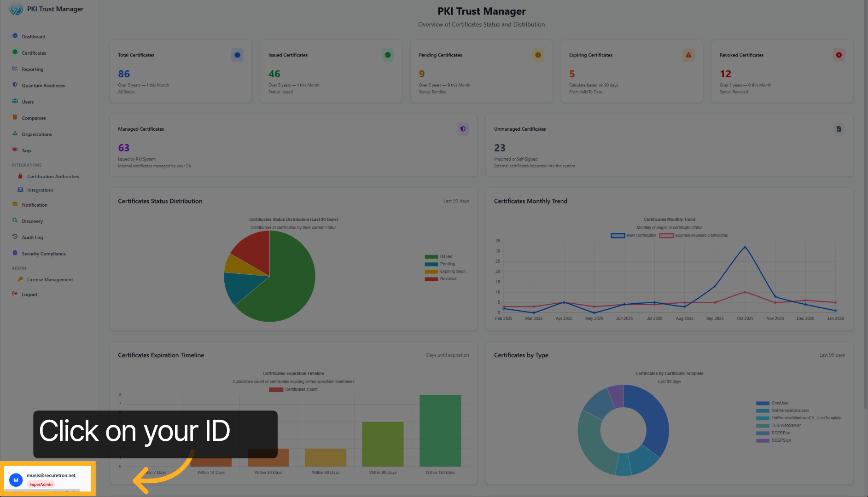The image size is (868, 497).
Task: Open the Certificates page in sidebar
Action: tap(34, 53)
